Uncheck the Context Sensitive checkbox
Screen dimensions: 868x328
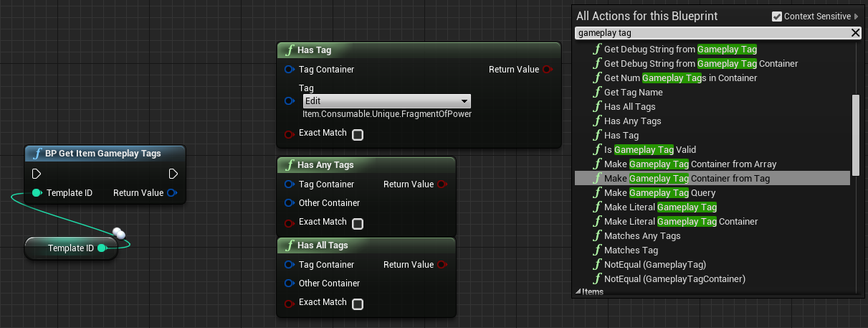(777, 17)
